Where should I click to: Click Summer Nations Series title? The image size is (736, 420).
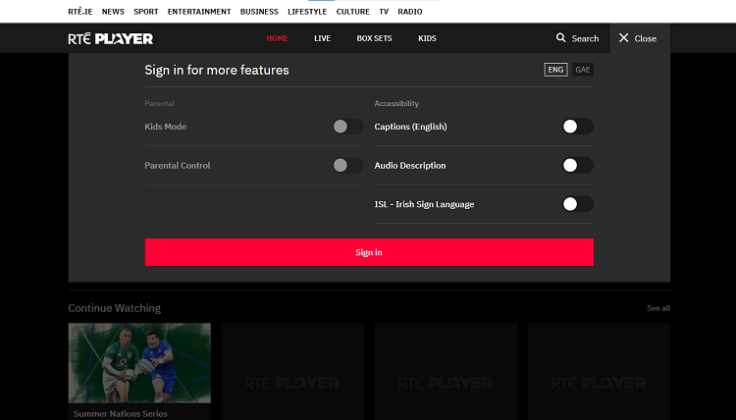coord(120,413)
